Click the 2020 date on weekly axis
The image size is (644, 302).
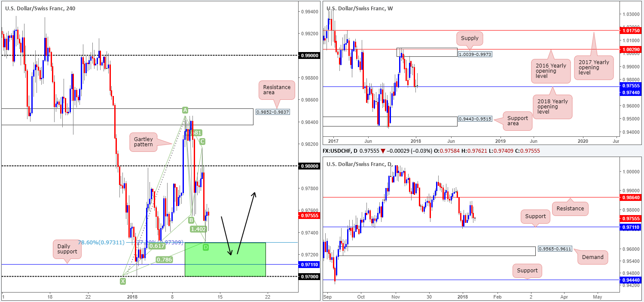tap(583, 140)
